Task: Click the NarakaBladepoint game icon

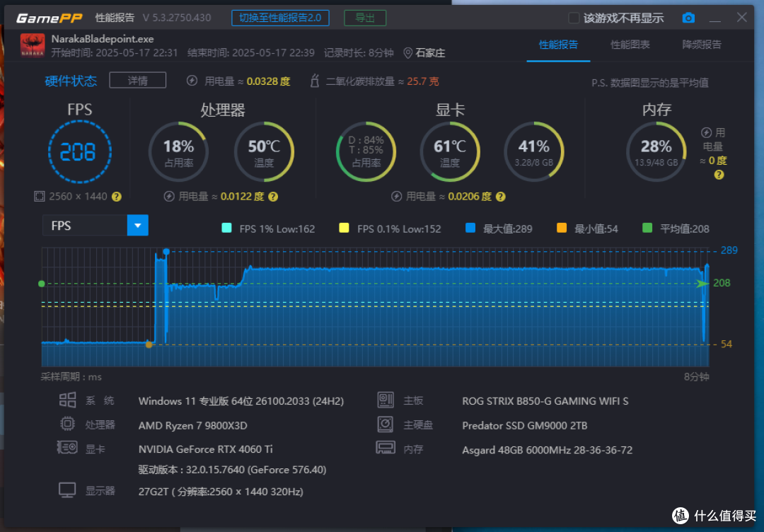Action: click(33, 45)
